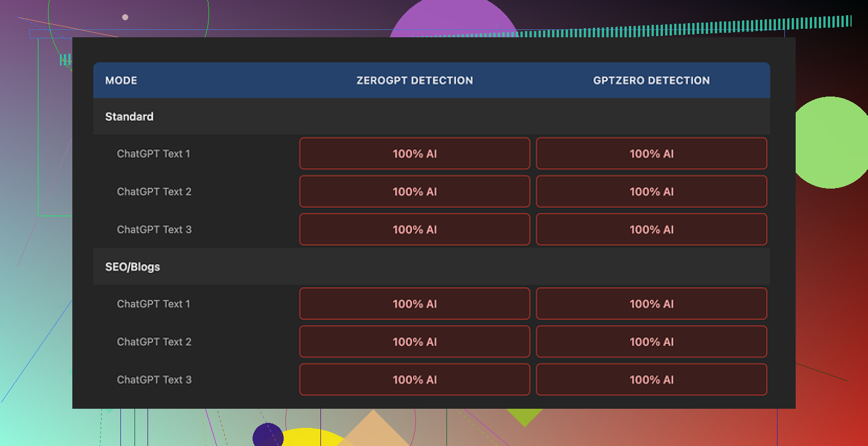Select the GPTZERO DETECTION column header

(651, 80)
